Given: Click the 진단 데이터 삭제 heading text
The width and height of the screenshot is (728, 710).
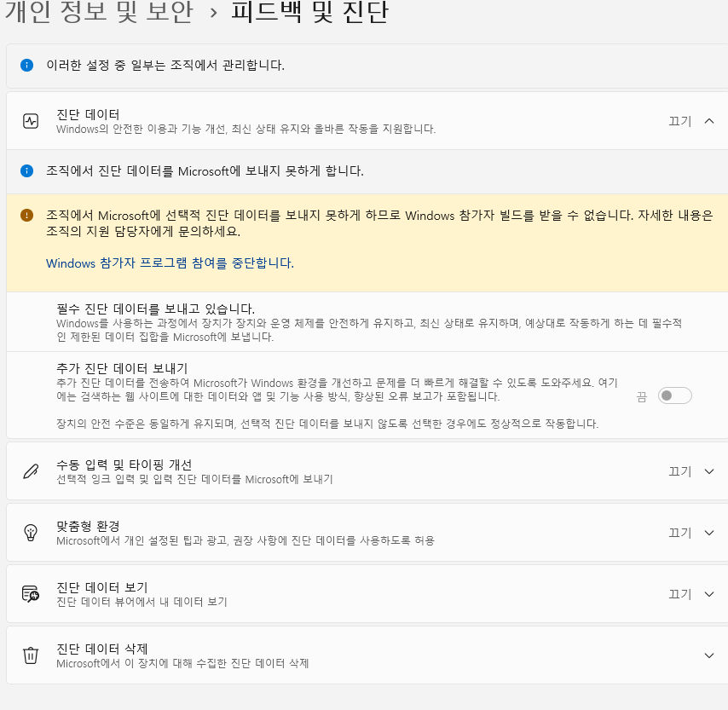Looking at the screenshot, I should click(x=102, y=649).
